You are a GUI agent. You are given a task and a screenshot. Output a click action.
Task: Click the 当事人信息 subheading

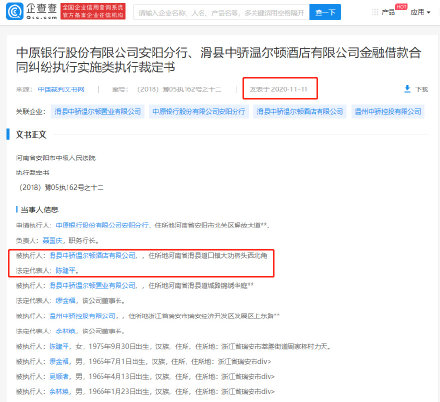pos(39,210)
